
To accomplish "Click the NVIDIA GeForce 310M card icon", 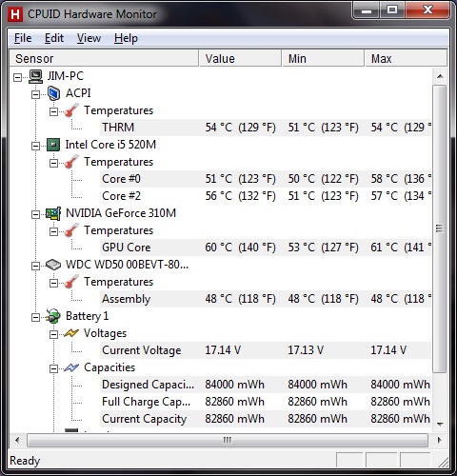I will 53,213.
